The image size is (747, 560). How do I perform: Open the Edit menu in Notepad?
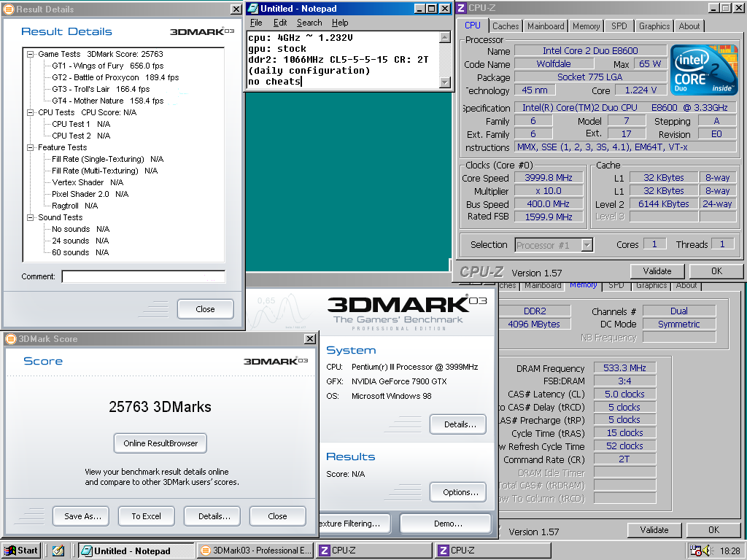(280, 23)
